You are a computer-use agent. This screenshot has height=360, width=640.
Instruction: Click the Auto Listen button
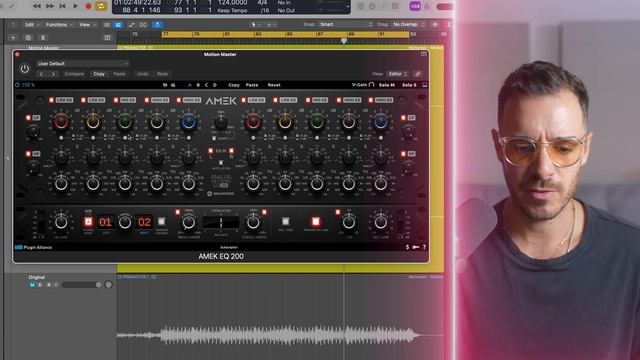point(221,163)
